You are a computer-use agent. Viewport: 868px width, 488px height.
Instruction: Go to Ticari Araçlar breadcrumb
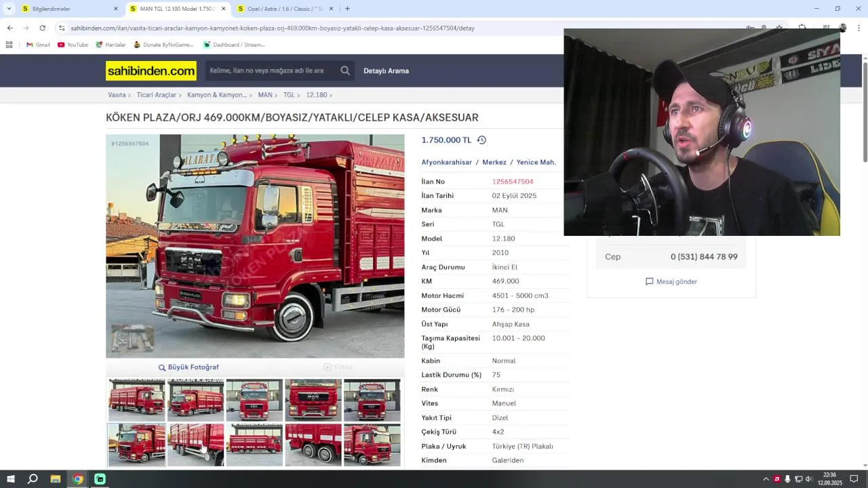coord(156,95)
